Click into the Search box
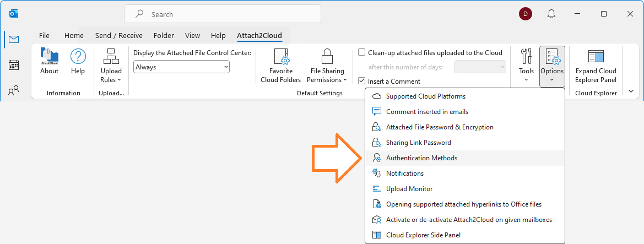Screen dimensions: 644x244 click(223, 14)
